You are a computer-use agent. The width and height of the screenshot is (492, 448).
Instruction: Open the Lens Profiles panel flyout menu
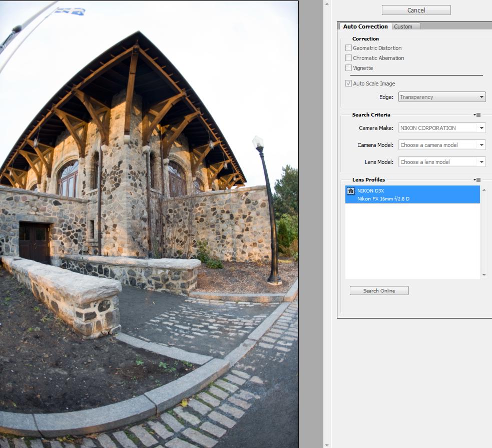tap(477, 180)
